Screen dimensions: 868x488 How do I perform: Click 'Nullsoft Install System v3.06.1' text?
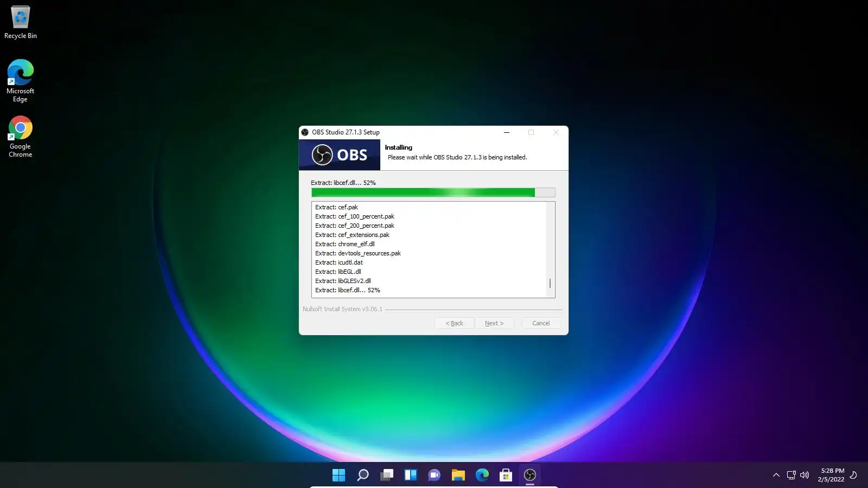[x=342, y=309]
